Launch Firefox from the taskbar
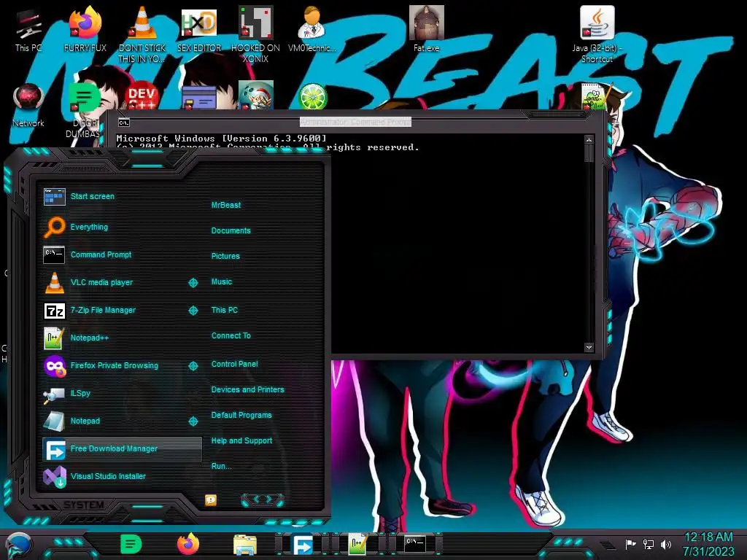The height and width of the screenshot is (560, 747). [x=188, y=544]
